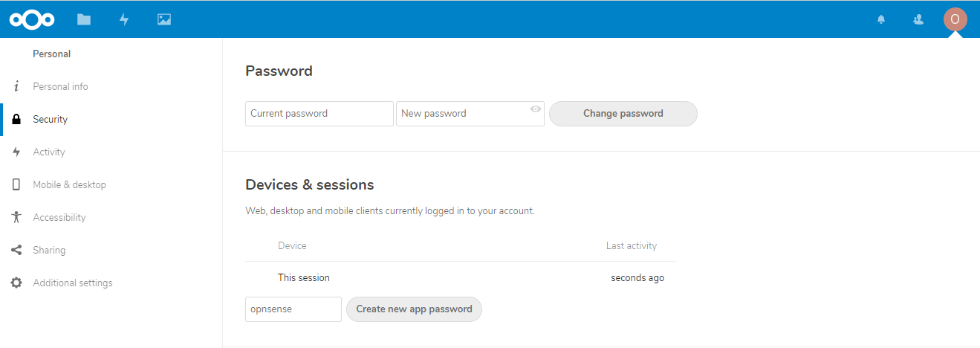Focus the Current password field
980x348 pixels.
click(319, 114)
